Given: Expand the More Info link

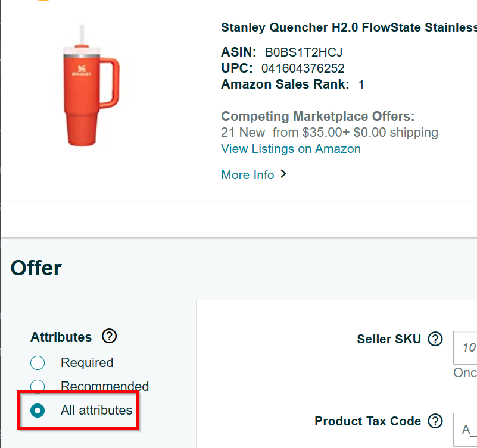Looking at the screenshot, I should pos(248,175).
